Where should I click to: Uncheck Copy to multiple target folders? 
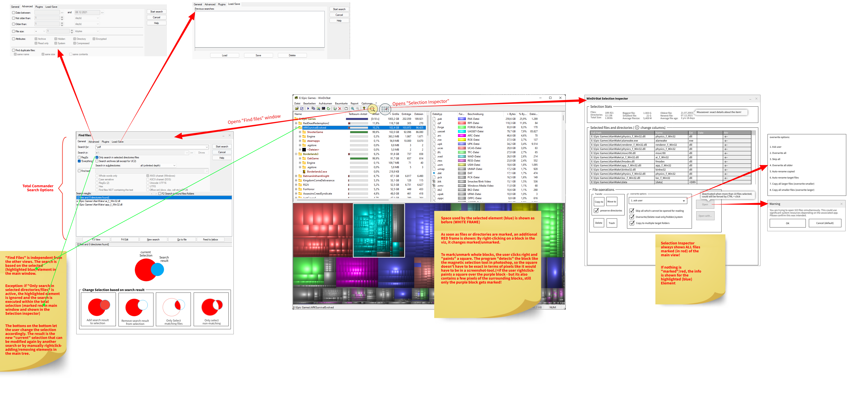(632, 223)
